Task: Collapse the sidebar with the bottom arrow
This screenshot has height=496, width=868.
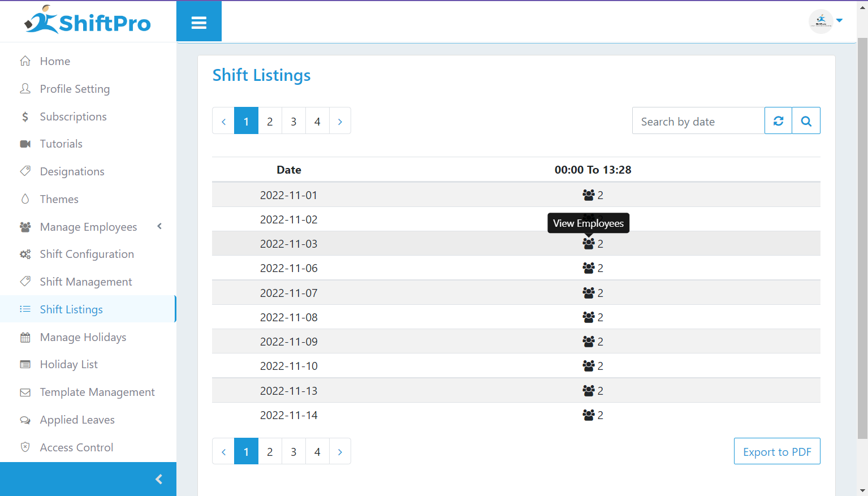Action: coord(158,478)
